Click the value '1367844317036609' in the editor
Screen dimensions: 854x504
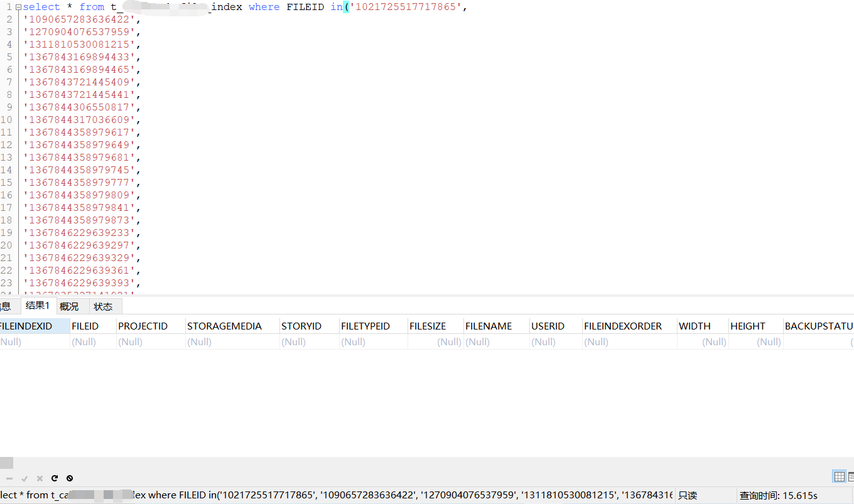pyautogui.click(x=79, y=120)
